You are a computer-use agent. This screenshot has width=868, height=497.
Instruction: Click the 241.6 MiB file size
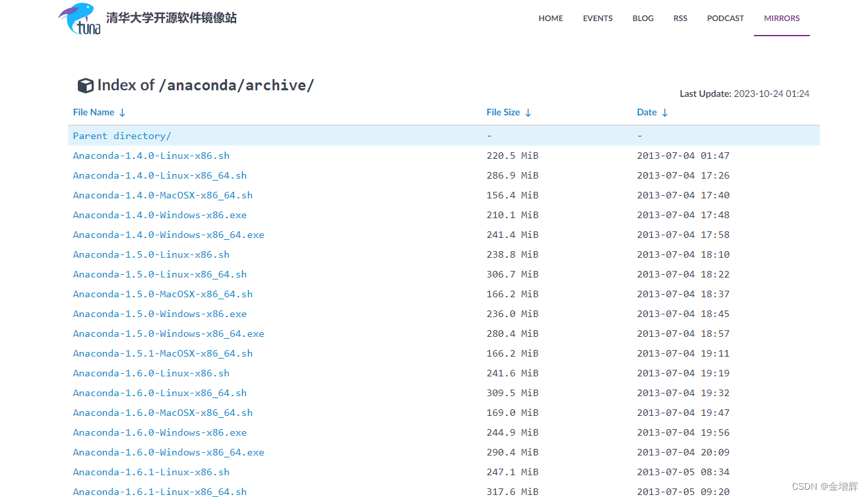coord(512,373)
